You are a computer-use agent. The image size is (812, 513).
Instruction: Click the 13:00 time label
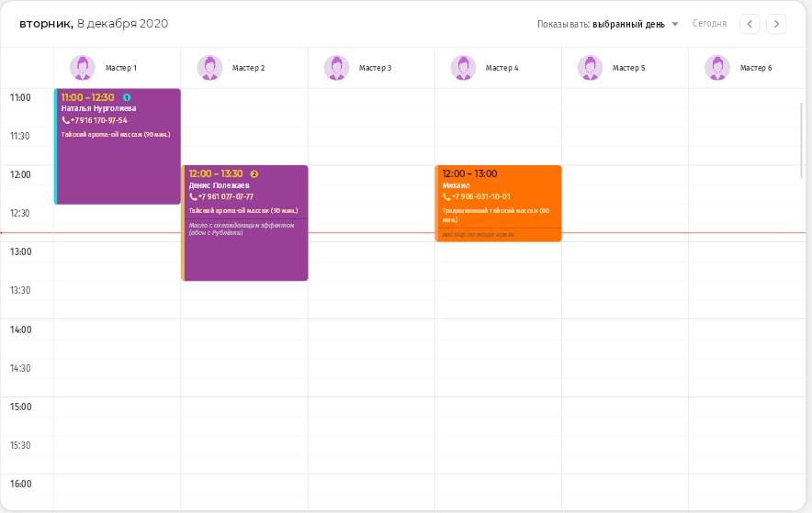click(21, 251)
